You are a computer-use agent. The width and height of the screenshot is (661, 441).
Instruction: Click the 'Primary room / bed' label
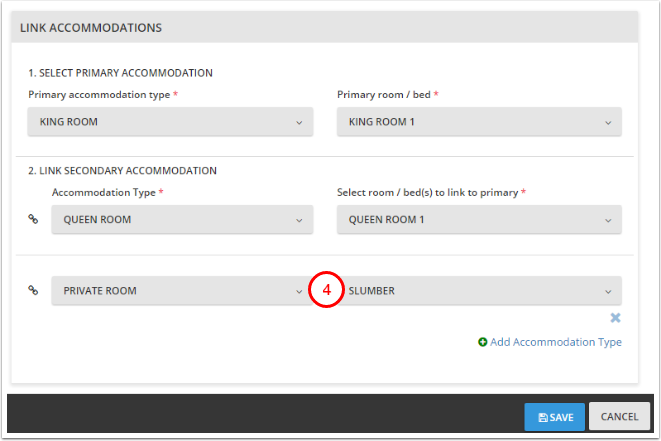pos(384,95)
